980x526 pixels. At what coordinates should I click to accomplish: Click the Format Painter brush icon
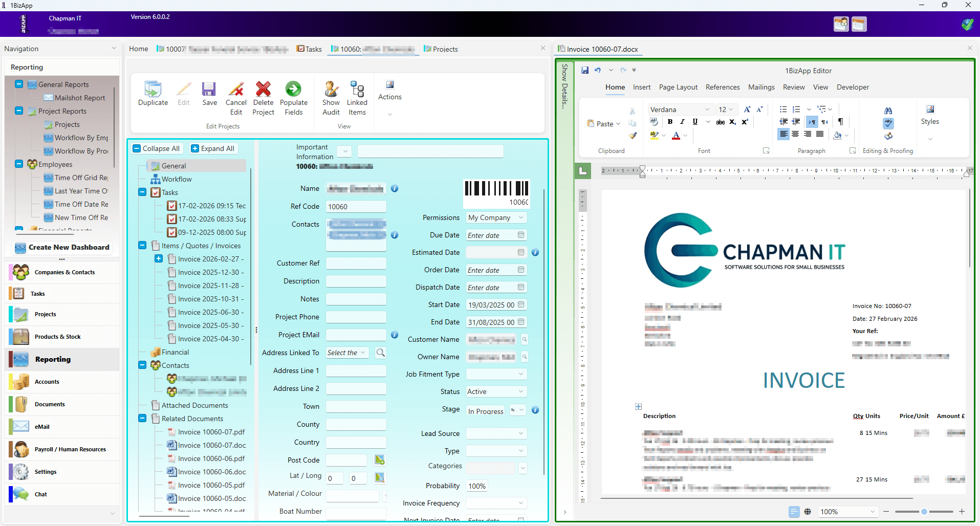point(633,136)
